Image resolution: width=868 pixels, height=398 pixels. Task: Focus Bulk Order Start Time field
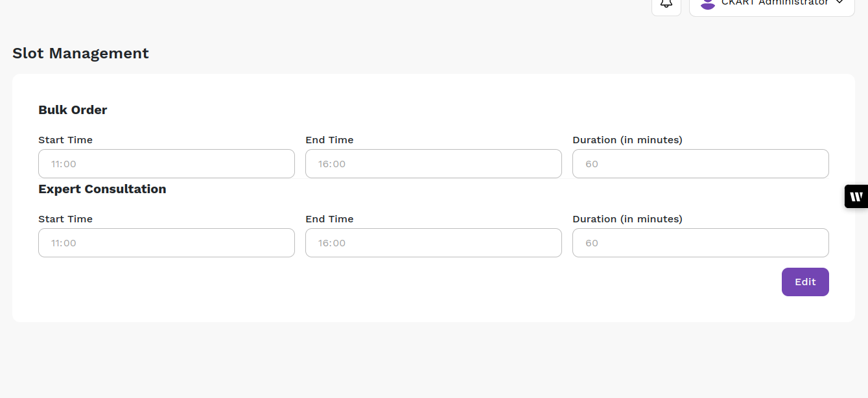tap(166, 164)
